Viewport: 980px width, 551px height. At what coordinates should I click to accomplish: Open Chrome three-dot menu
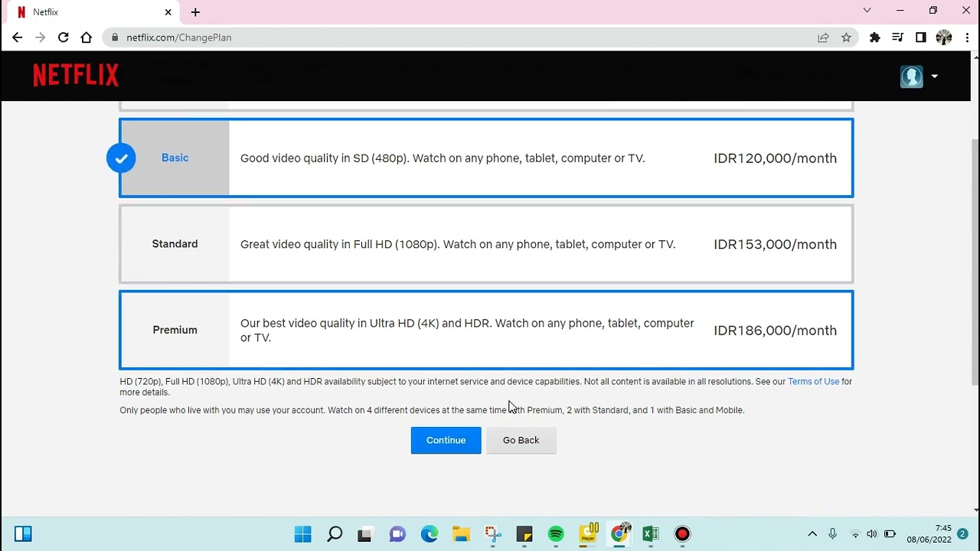[x=967, y=37]
